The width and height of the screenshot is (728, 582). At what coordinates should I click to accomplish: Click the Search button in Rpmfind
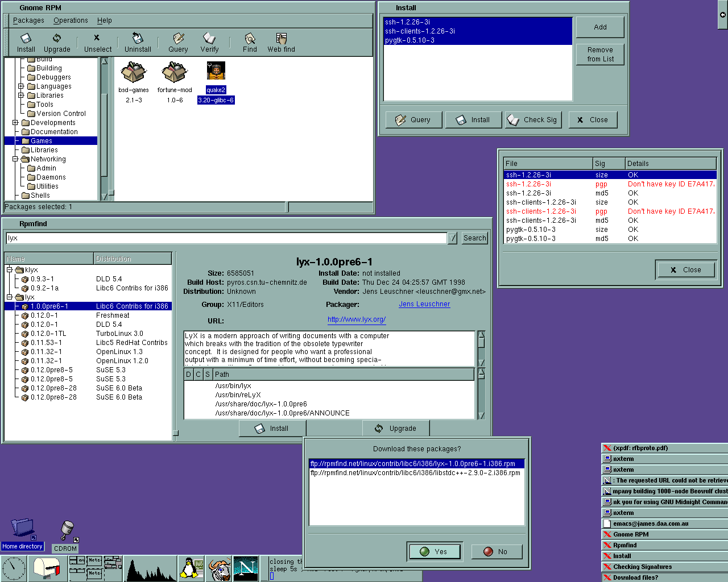tap(474, 238)
